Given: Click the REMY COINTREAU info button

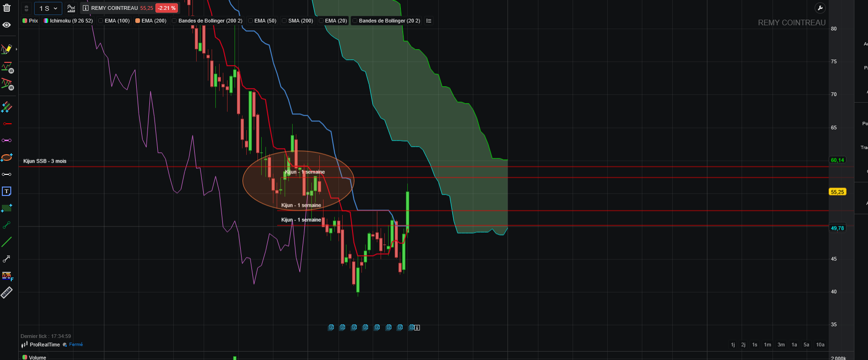Looking at the screenshot, I should tap(86, 8).
